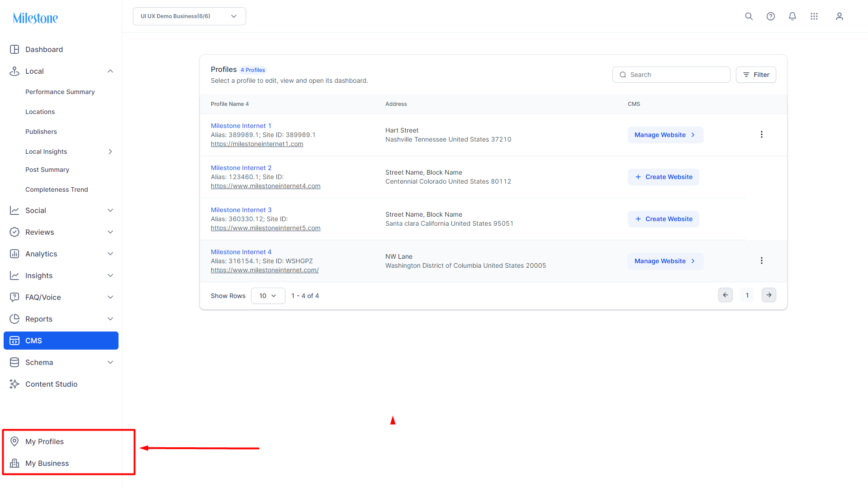Click Manage Website for Milestone Internet 1
This screenshot has width=868, height=488.
coord(665,135)
